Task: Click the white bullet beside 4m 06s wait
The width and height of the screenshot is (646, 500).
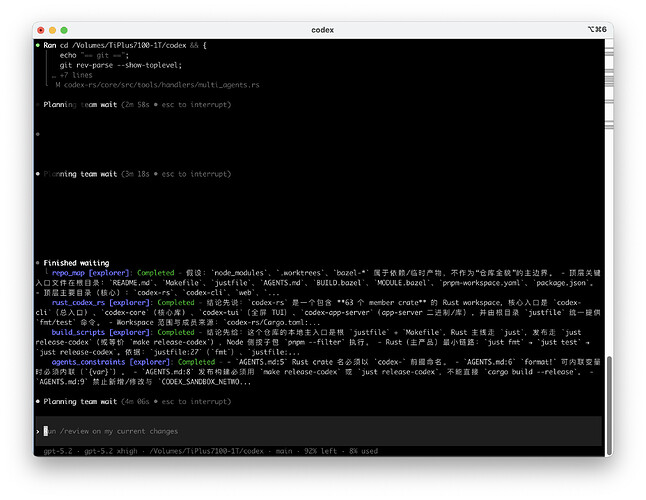Action: 38,401
